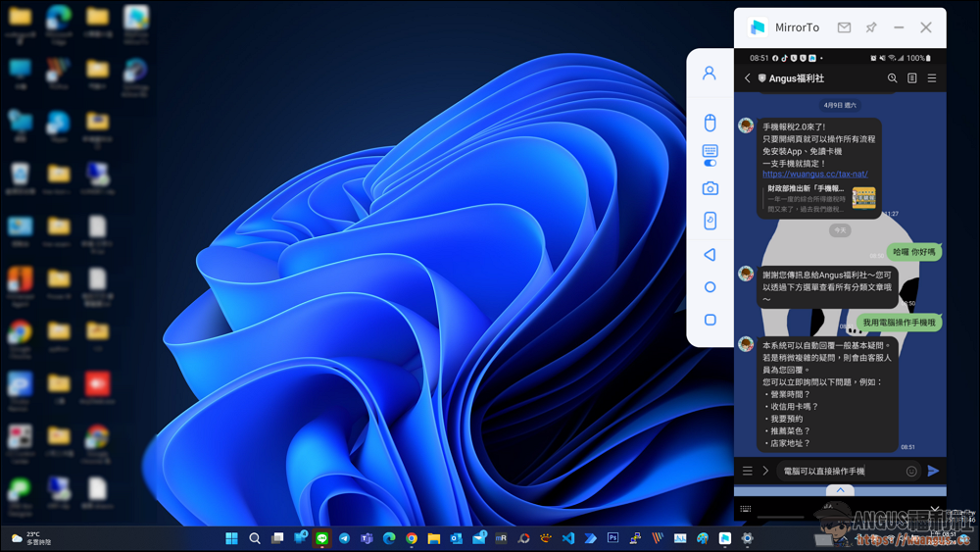Open taskbar Search

[x=255, y=538]
